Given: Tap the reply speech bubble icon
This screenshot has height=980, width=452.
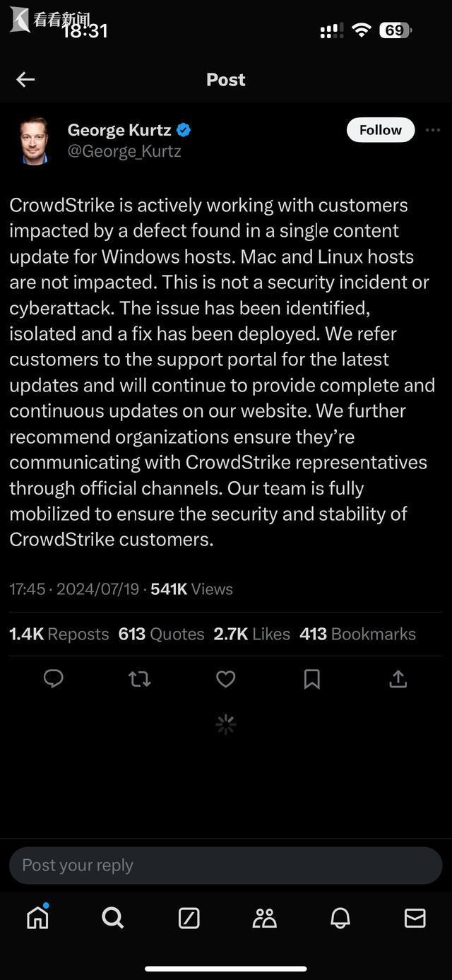Looking at the screenshot, I should [x=54, y=679].
